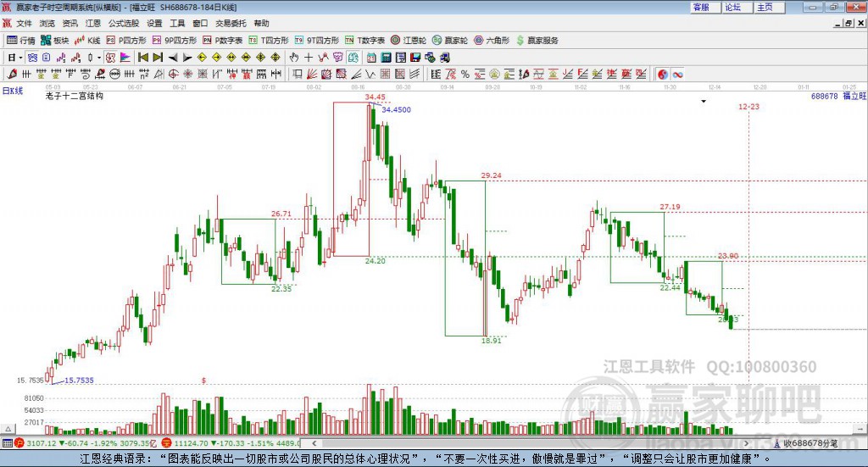Select the red pencil drawing tool
Viewport: 868px width, 467px height.
point(12,74)
